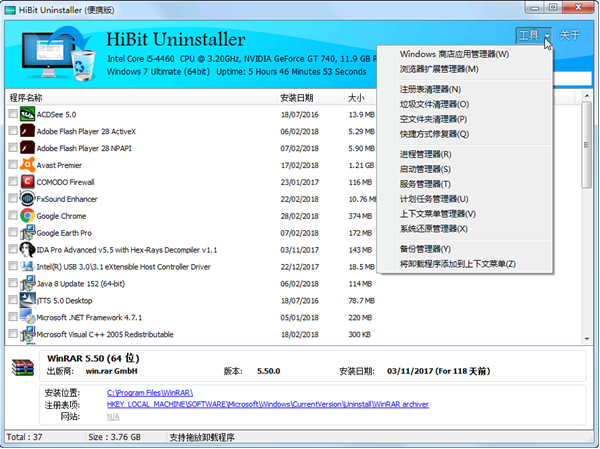Click the ACDSee 5.0 program icon
This screenshot has height=449, width=600.
tap(27, 114)
